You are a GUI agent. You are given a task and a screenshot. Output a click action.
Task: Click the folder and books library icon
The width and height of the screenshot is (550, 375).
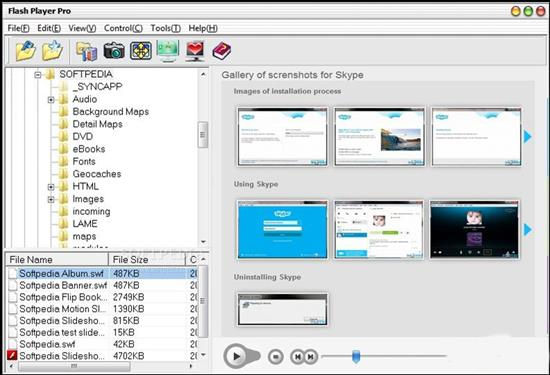pyautogui.click(x=87, y=51)
